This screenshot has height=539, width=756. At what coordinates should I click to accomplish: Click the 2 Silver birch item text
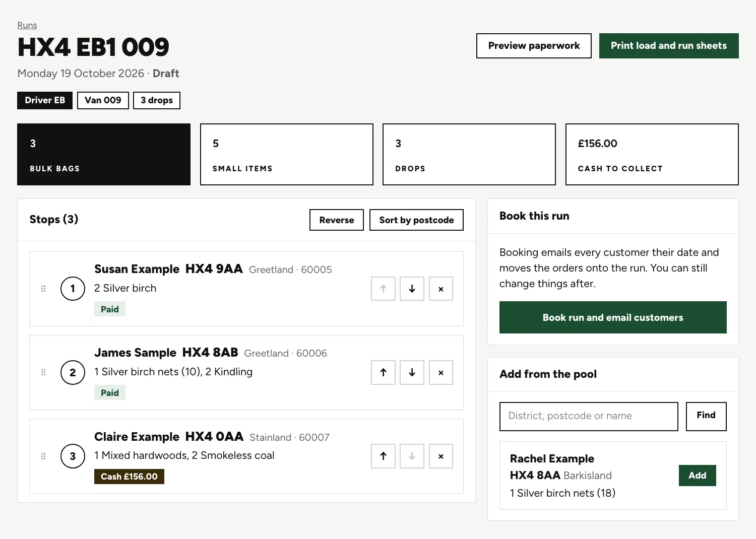point(125,288)
